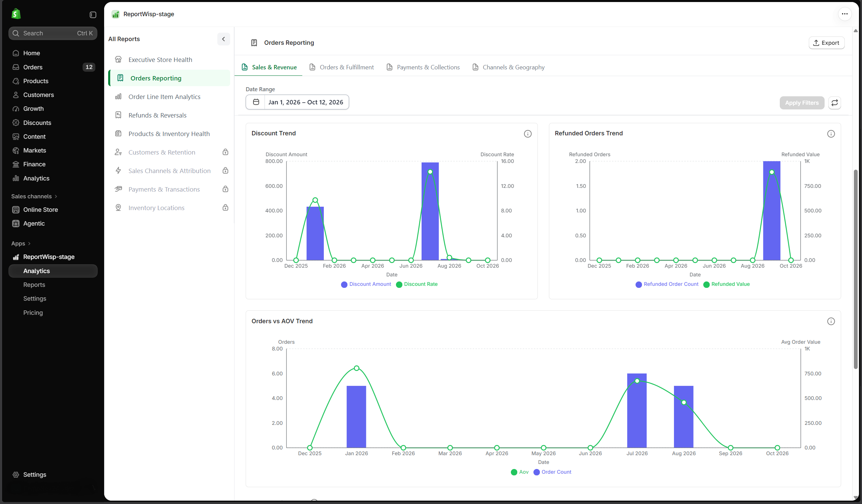Open Pricing under ReportWisp-stage
Viewport: 862px width, 504px height.
[53, 312]
